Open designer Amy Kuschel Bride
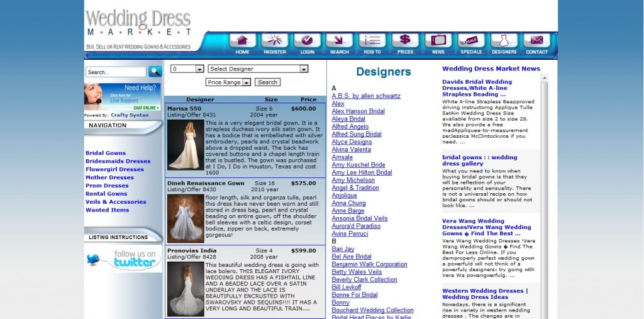The height and width of the screenshot is (319, 644). (x=358, y=165)
